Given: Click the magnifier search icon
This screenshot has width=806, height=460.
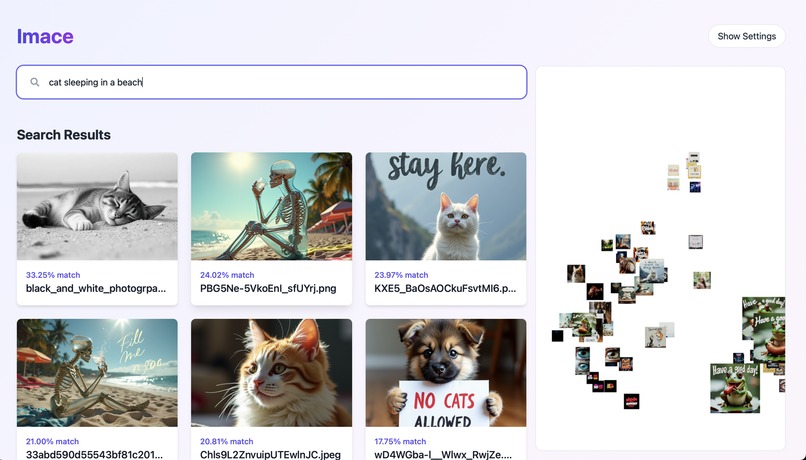Looking at the screenshot, I should tap(34, 82).
